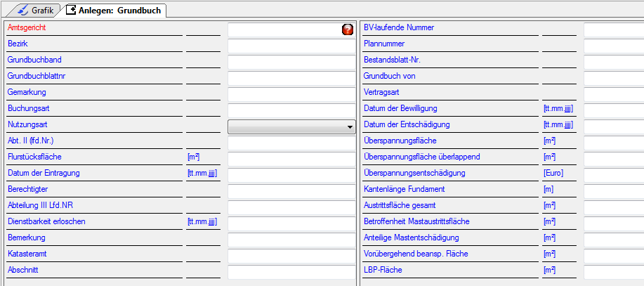
Task: Focus the Betroffenheit Mastaustrittsfläche field
Action: pyautogui.click(x=614, y=223)
